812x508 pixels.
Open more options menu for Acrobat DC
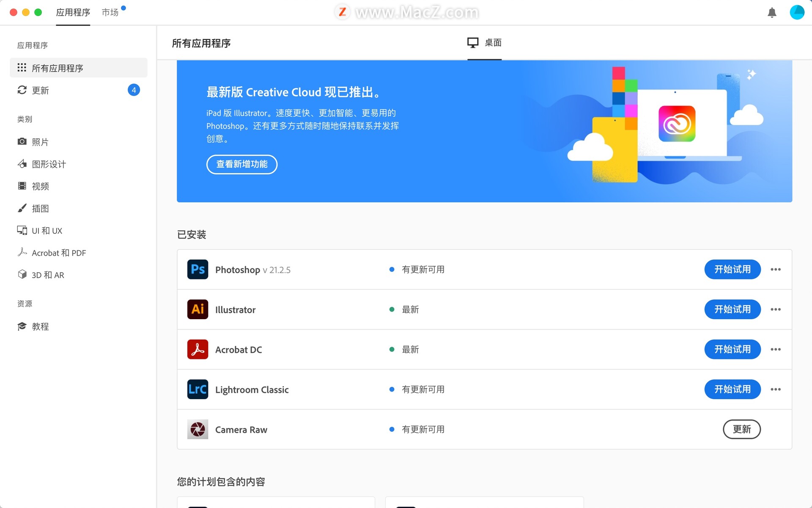click(775, 349)
